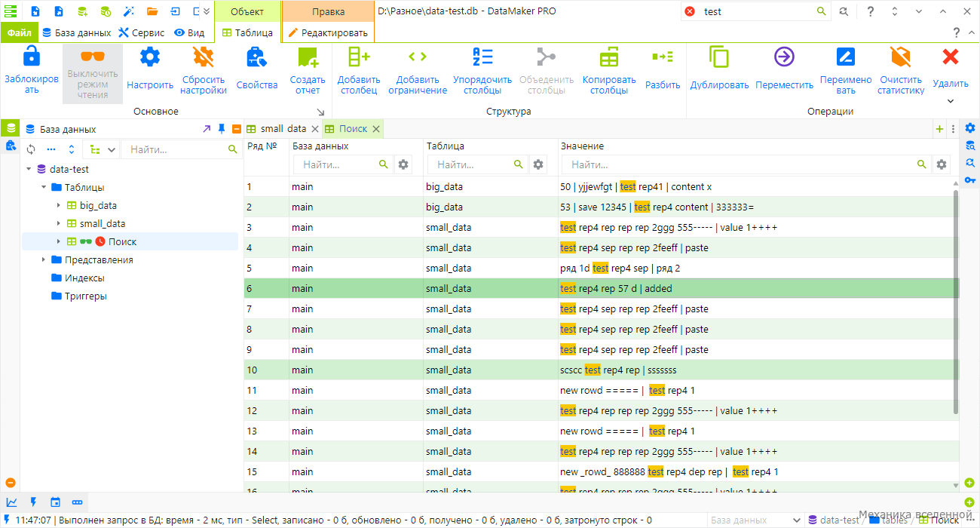Expand Представления folder node
Image resolution: width=980 pixels, height=528 pixels.
click(44, 259)
